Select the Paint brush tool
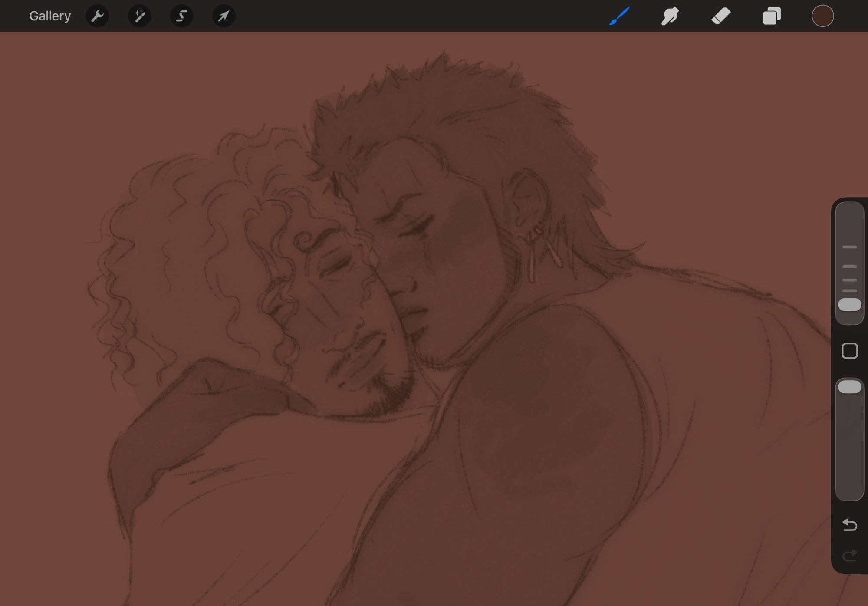Image resolution: width=868 pixels, height=606 pixels. coord(619,16)
